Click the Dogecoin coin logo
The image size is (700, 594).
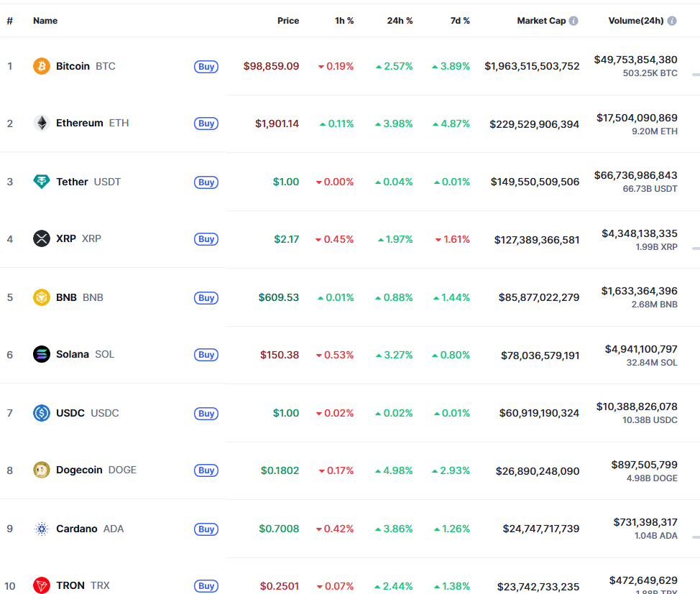tap(42, 470)
